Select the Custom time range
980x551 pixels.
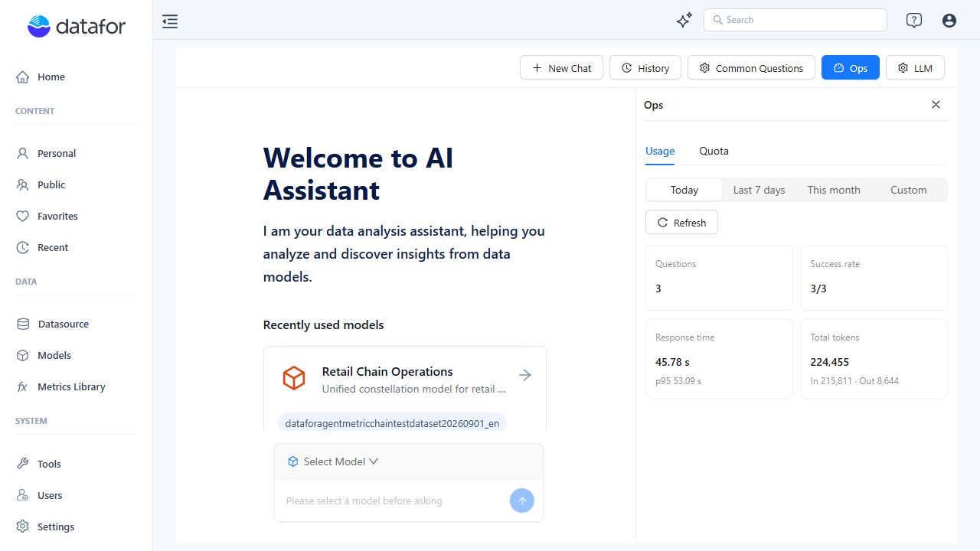pos(909,190)
